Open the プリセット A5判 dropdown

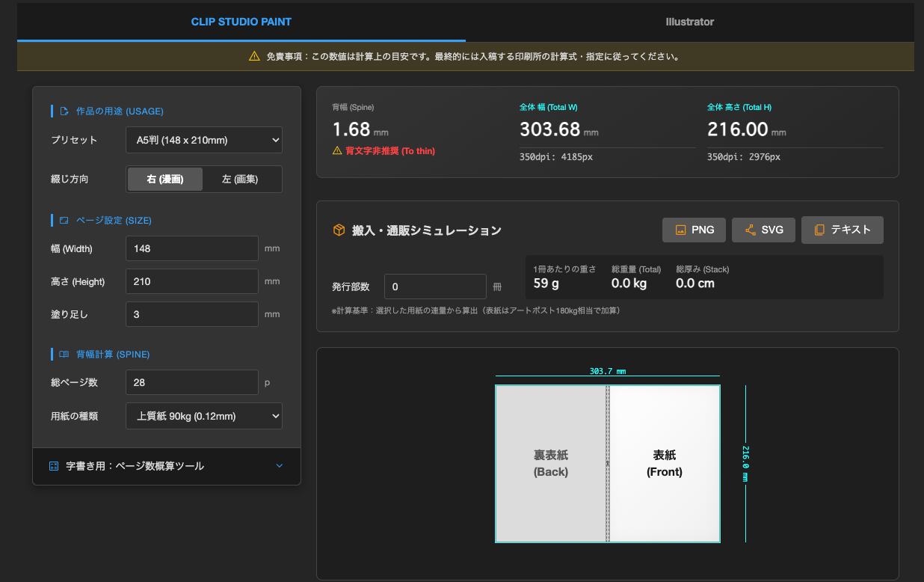pyautogui.click(x=203, y=140)
